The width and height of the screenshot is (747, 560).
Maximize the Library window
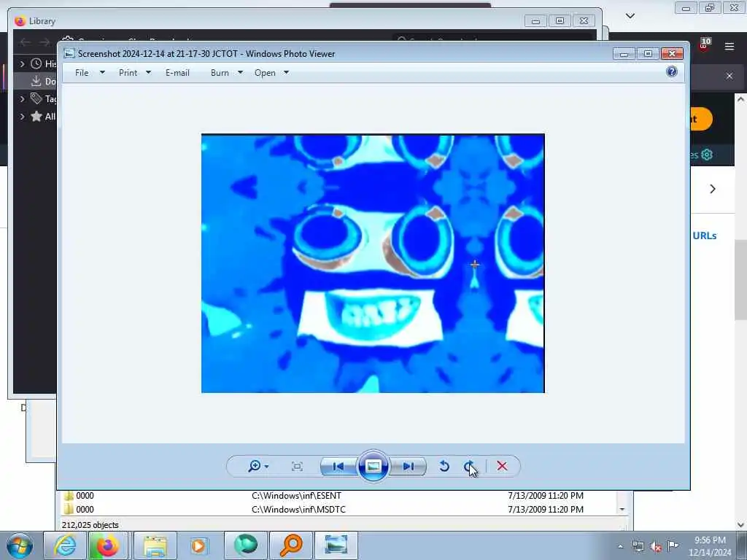pyautogui.click(x=560, y=21)
